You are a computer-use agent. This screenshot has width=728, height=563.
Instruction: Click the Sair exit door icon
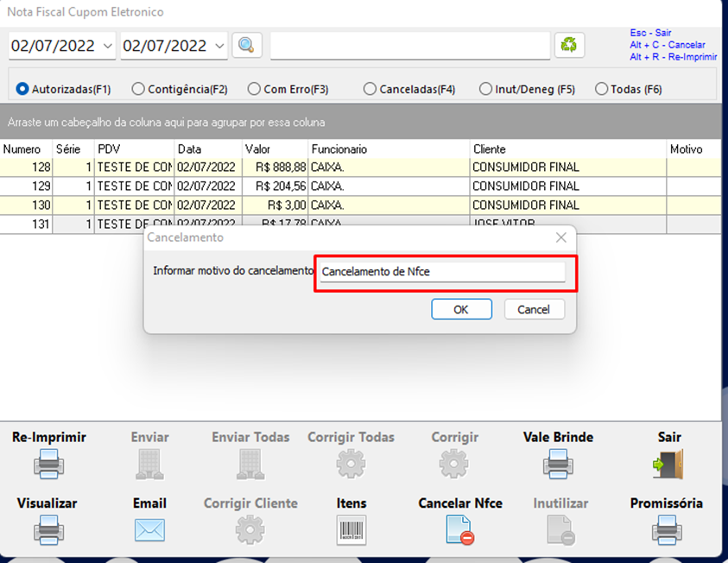(x=668, y=465)
